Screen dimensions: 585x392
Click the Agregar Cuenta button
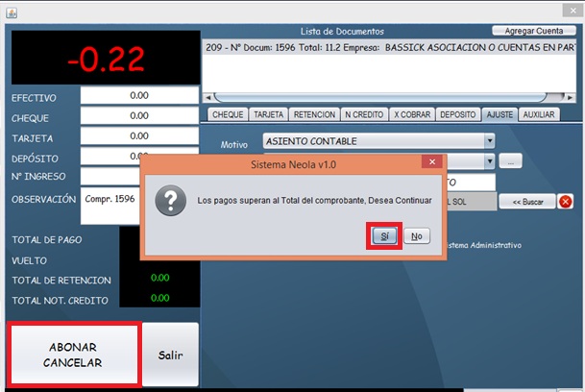[527, 31]
